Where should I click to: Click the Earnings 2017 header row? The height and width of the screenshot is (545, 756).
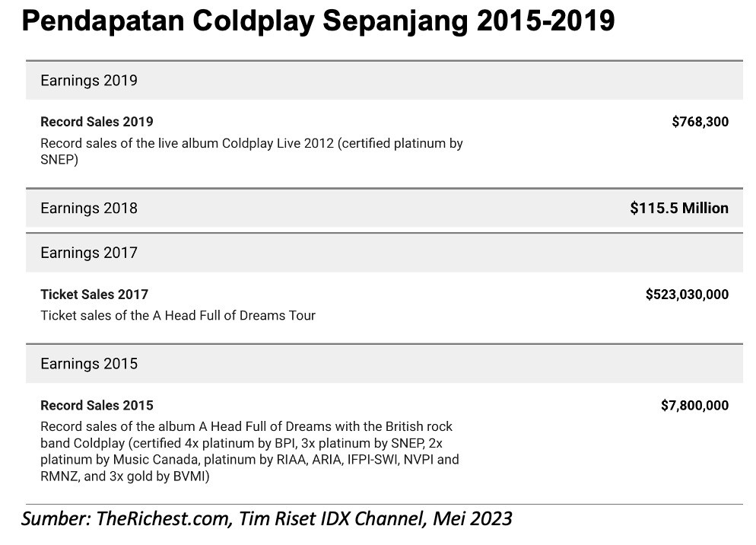[x=384, y=253]
